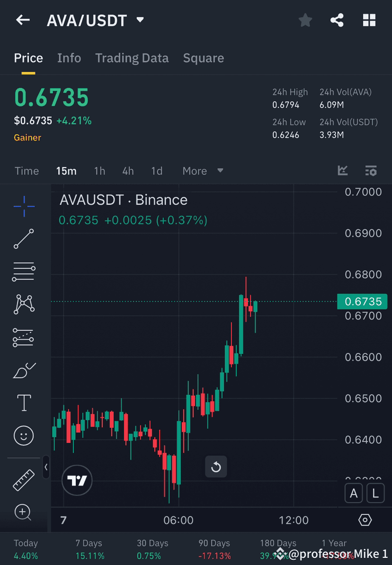Click the 0.6735 price tag on scale

pyautogui.click(x=362, y=301)
